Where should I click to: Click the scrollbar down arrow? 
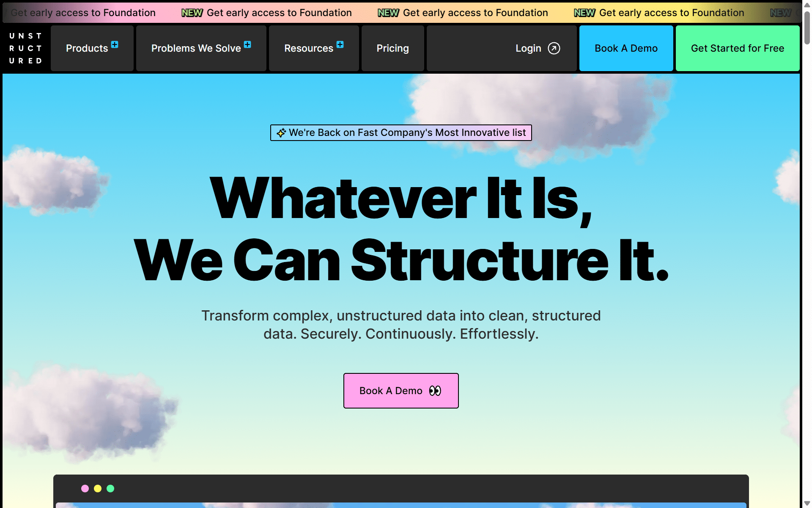coord(807,503)
